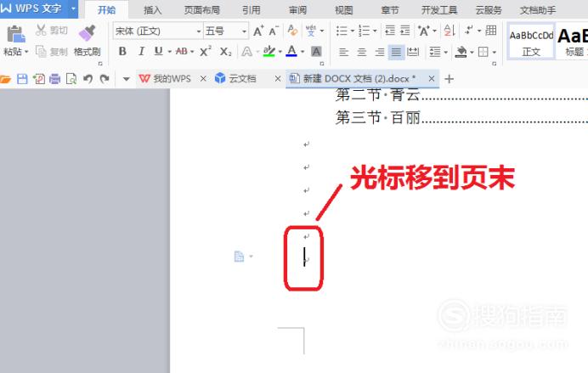
Task: Expand the font color arrow
Action: click(x=302, y=51)
